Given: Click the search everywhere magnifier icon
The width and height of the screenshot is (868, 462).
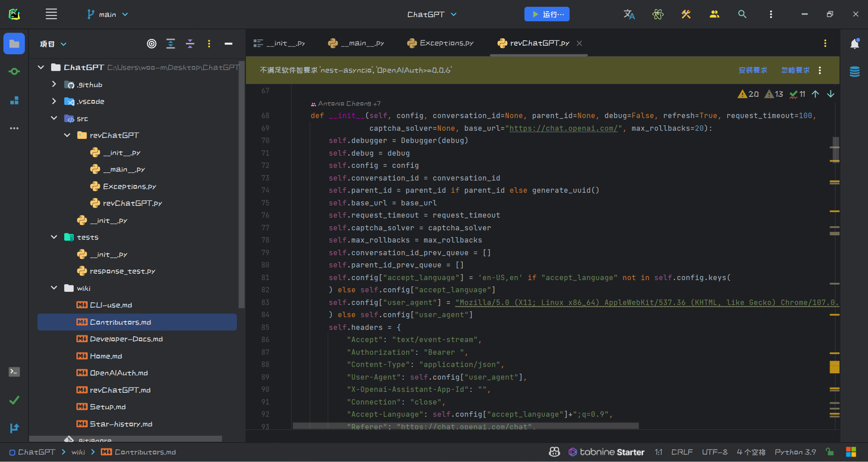Looking at the screenshot, I should [742, 14].
